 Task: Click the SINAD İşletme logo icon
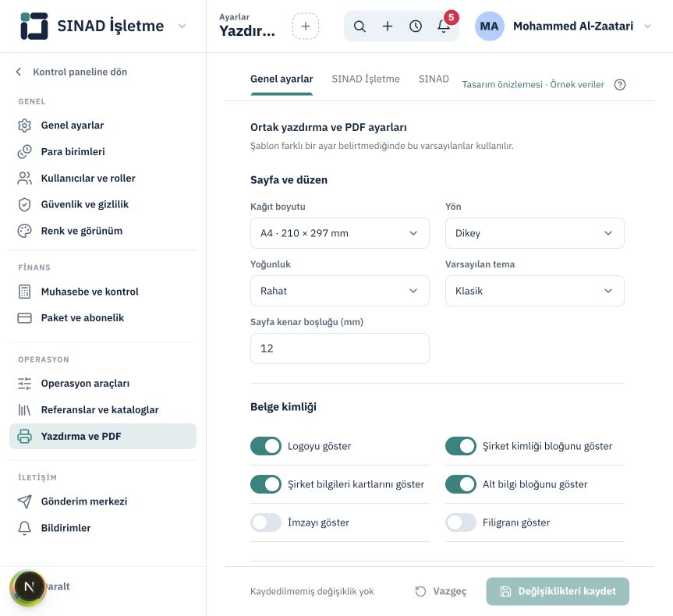pos(34,27)
